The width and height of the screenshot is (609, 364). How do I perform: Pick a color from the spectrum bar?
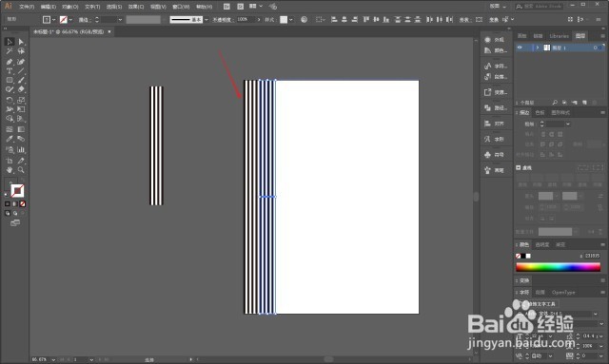click(559, 267)
